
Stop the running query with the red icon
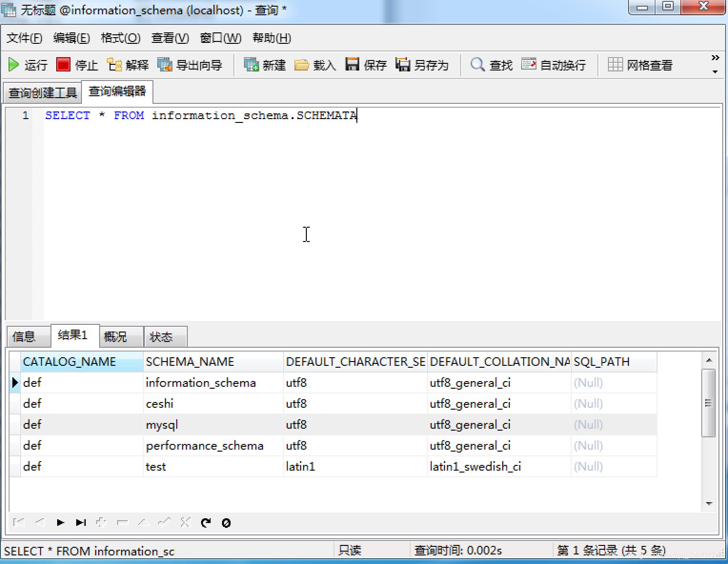click(x=63, y=64)
